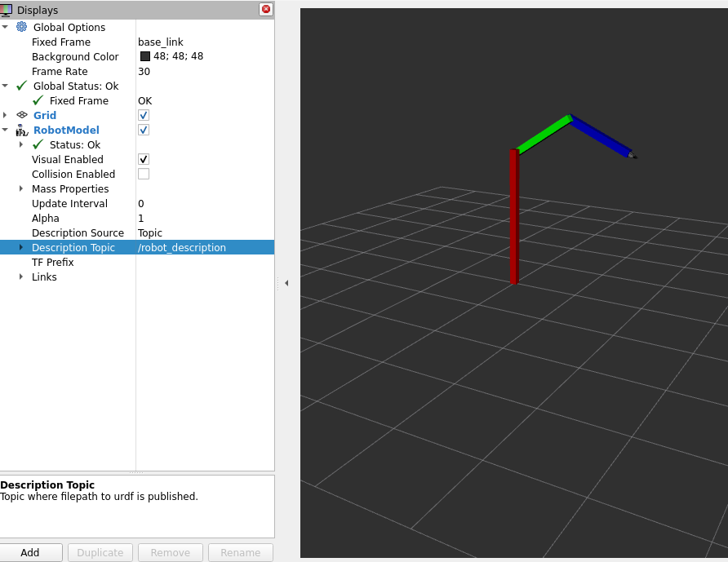Click the empty TF Prefix value field

tap(205, 262)
